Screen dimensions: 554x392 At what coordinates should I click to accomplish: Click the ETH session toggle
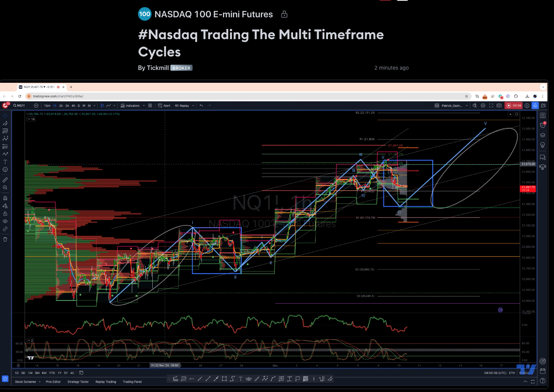[x=512, y=373]
